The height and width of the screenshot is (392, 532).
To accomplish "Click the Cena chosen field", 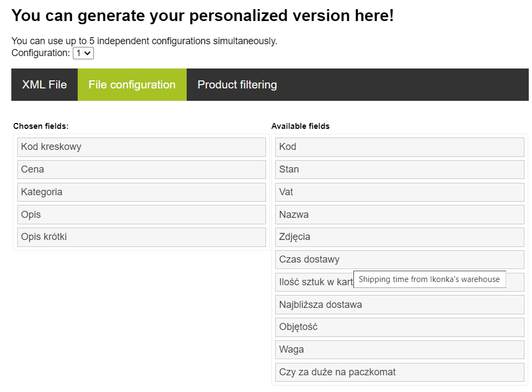I will pos(141,169).
